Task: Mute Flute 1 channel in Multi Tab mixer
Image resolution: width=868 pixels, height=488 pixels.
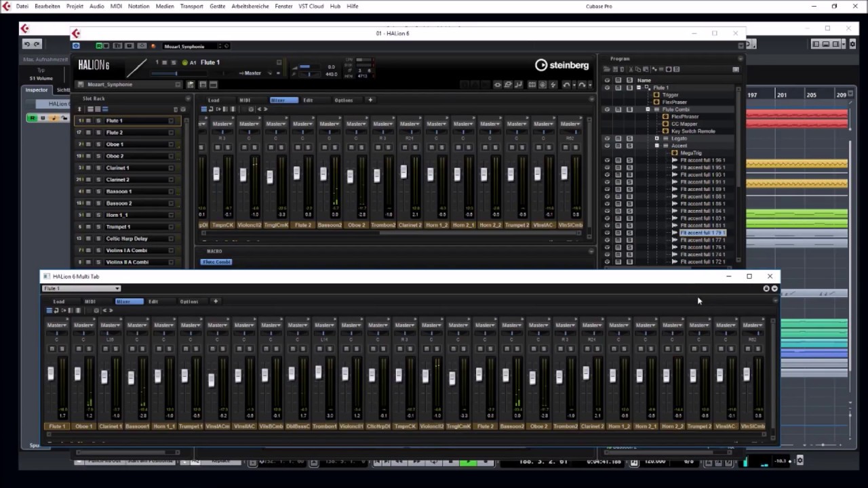Action: 52,348
